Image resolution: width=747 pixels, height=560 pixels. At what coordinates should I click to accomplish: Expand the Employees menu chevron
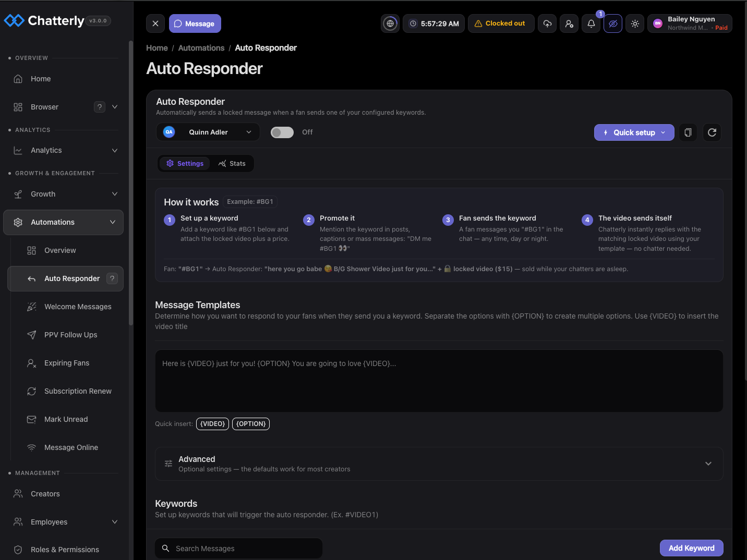pos(115,522)
